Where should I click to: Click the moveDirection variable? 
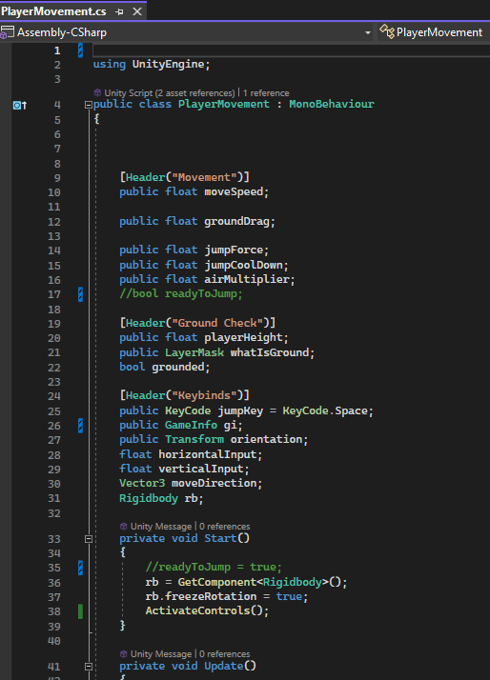pyautogui.click(x=214, y=483)
